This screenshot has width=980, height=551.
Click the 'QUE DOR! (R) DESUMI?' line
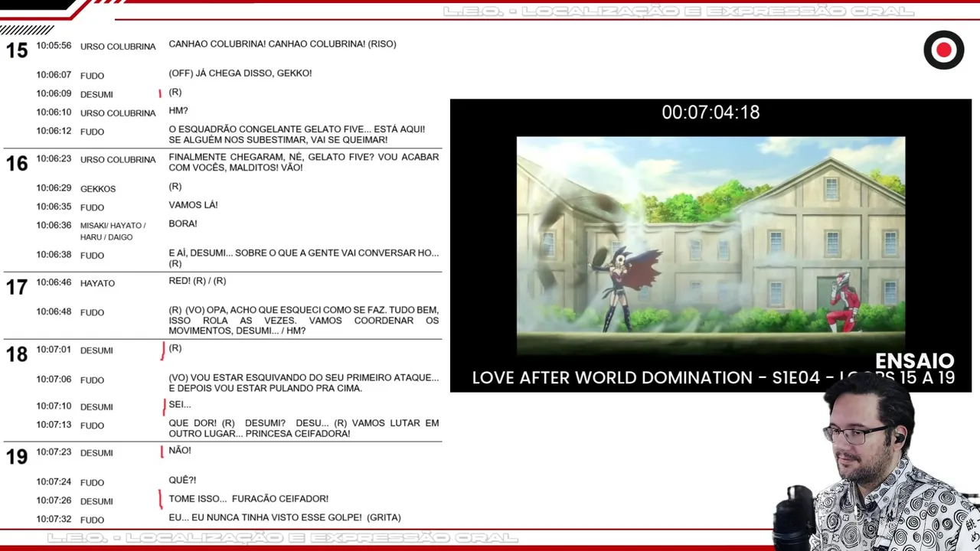pos(304,429)
